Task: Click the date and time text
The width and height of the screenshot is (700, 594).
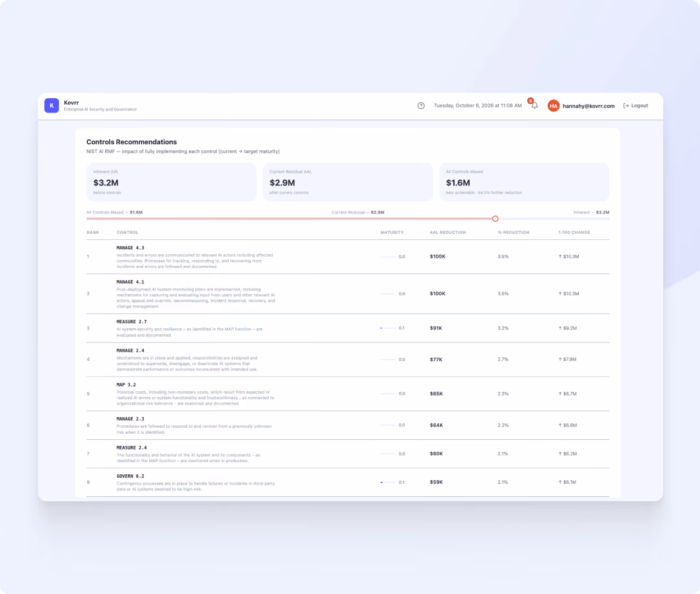Action: point(478,105)
